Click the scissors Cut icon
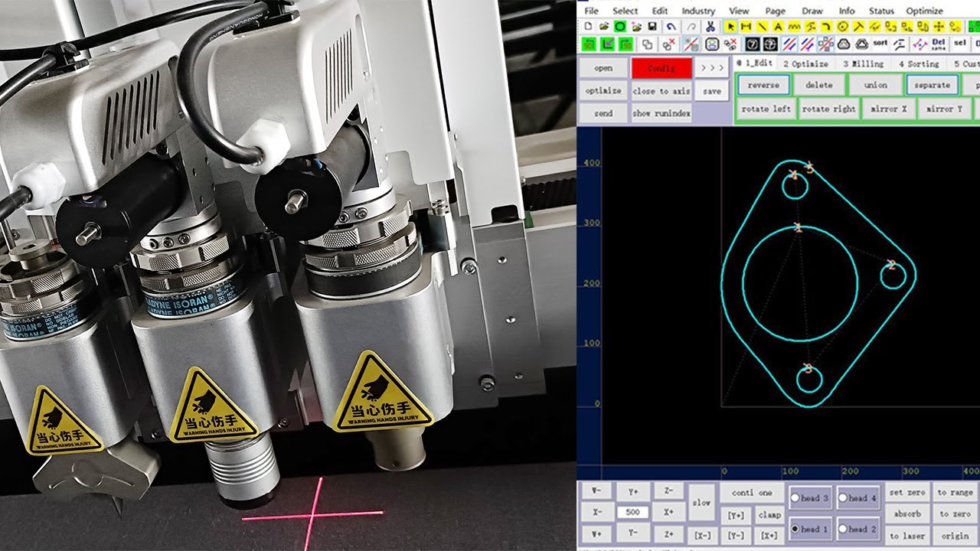This screenshot has width=980, height=551. coord(710,27)
